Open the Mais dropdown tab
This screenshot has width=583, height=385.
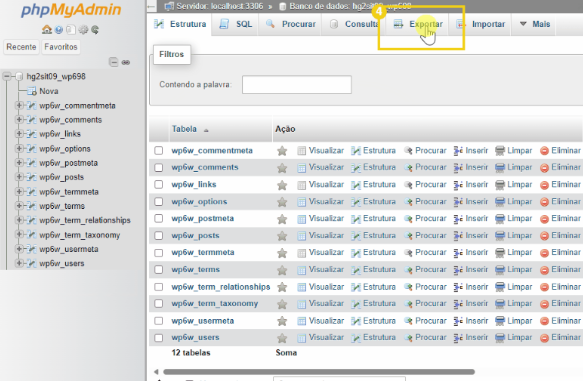click(534, 24)
